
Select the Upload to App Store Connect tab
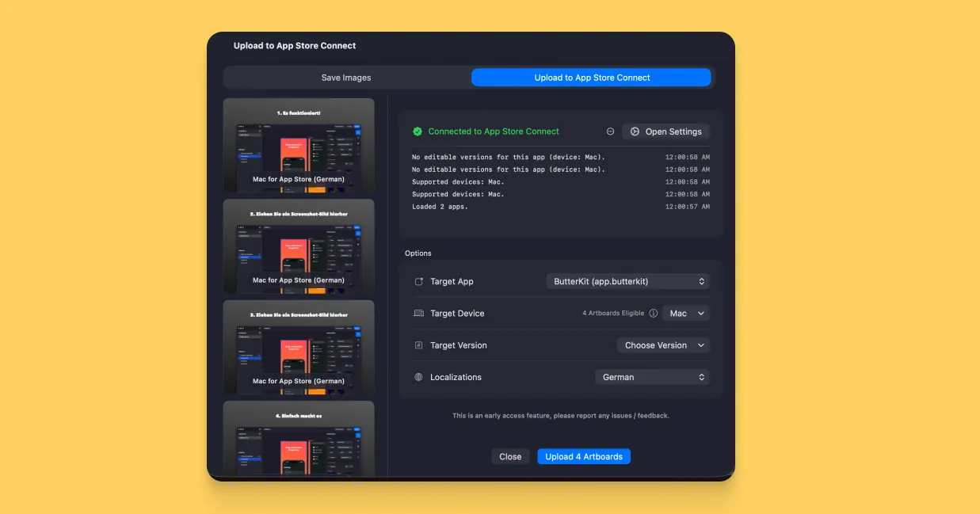(x=591, y=77)
